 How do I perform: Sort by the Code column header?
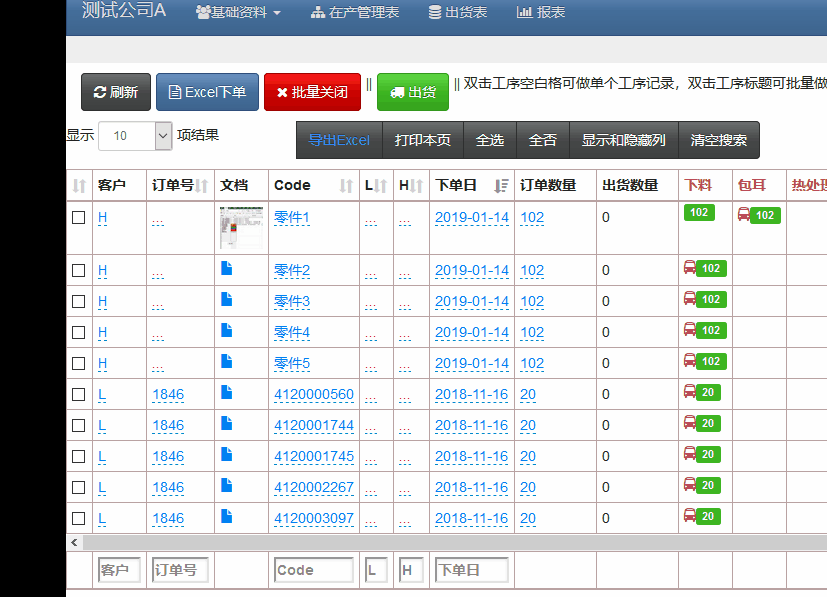click(x=313, y=186)
